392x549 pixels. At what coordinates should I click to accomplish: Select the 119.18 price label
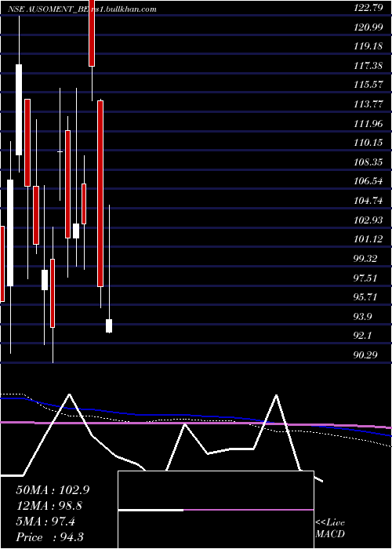368,46
